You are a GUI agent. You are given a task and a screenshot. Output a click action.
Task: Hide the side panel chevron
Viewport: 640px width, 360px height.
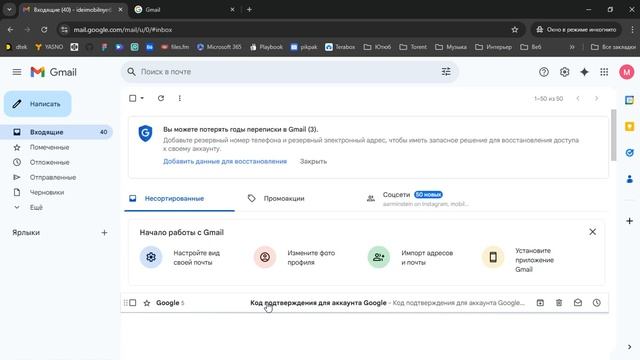click(x=629, y=347)
